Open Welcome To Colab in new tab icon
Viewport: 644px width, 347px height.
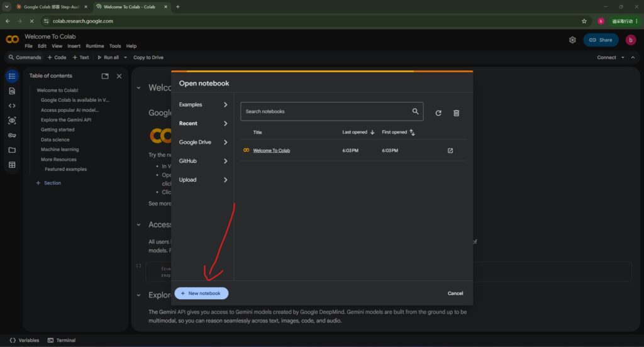coord(450,151)
